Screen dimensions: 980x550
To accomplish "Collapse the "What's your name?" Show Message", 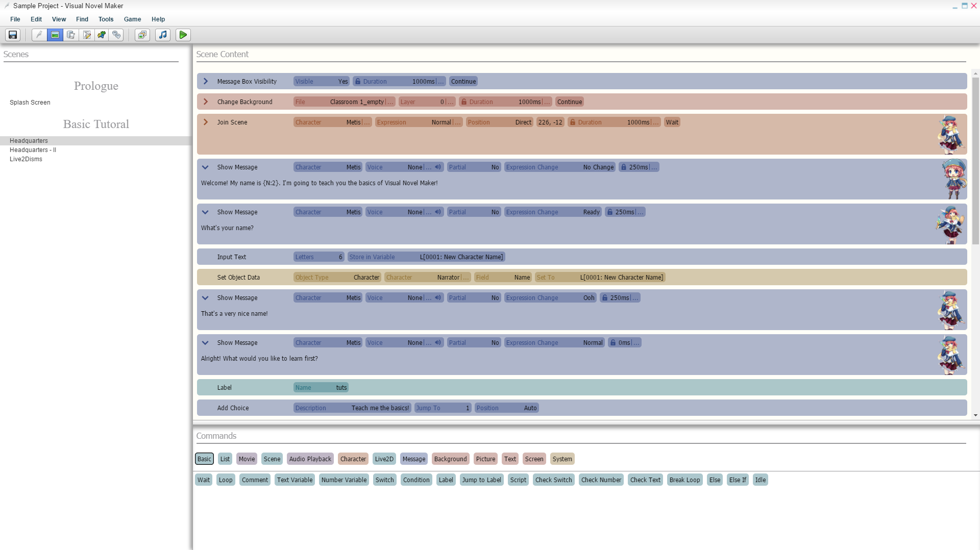I will 205,212.
